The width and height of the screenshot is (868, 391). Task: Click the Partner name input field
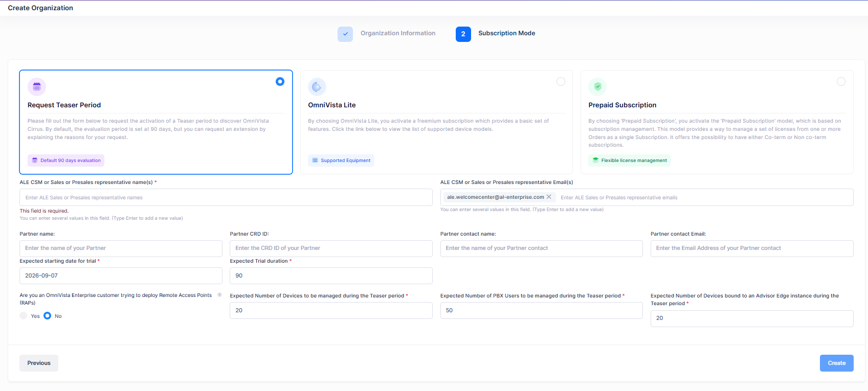coord(121,248)
